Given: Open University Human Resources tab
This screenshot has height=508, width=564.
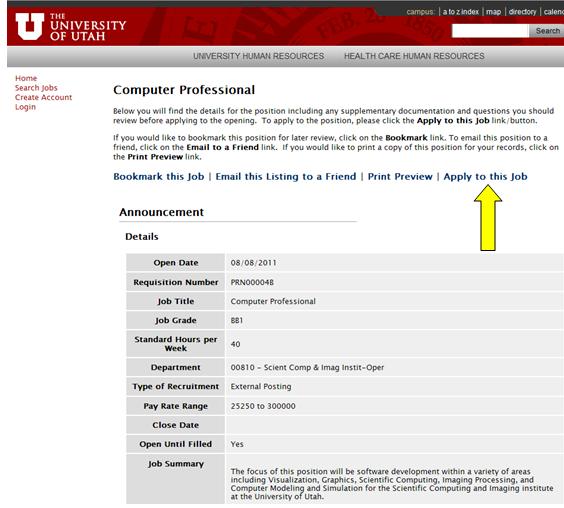Looking at the screenshot, I should click(x=259, y=56).
